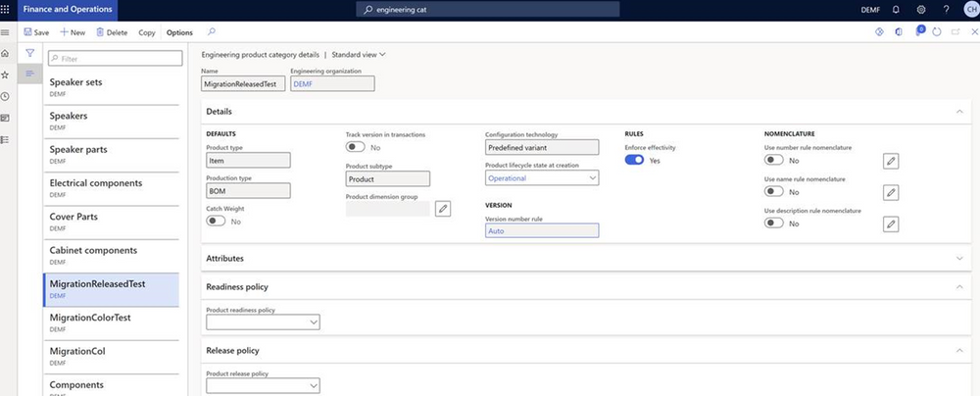Click New in the action pane
The width and height of the screenshot is (980, 396).
tap(73, 32)
